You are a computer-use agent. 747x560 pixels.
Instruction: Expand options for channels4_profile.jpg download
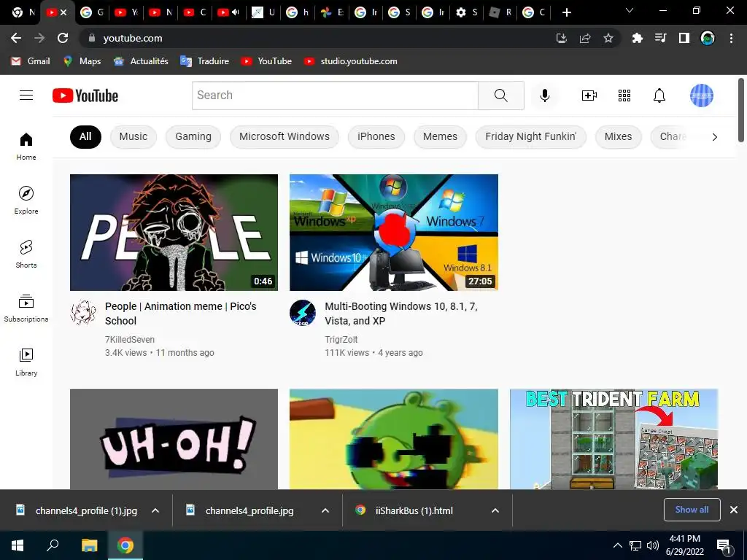[325, 510]
